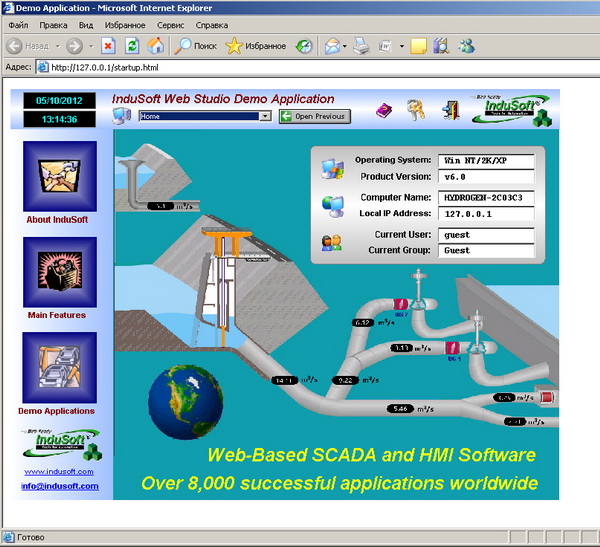Screen dimensions: 600x547
Task: Expand the Mail icon dropdown arrow
Action: tap(345, 46)
